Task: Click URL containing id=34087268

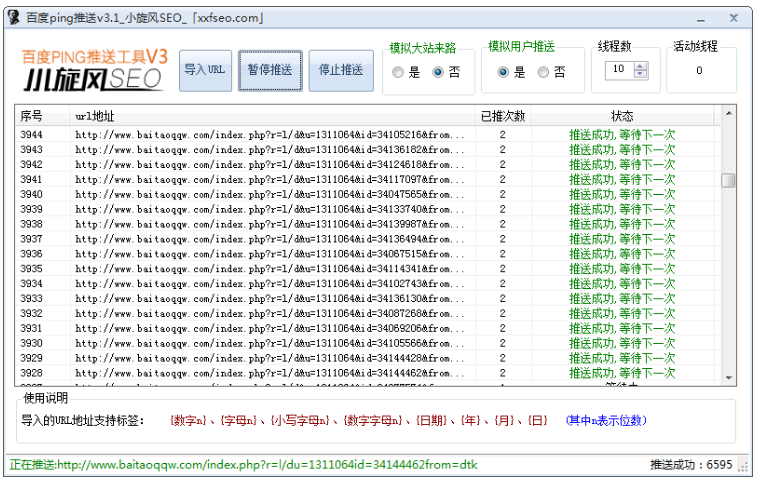Action: [270, 314]
